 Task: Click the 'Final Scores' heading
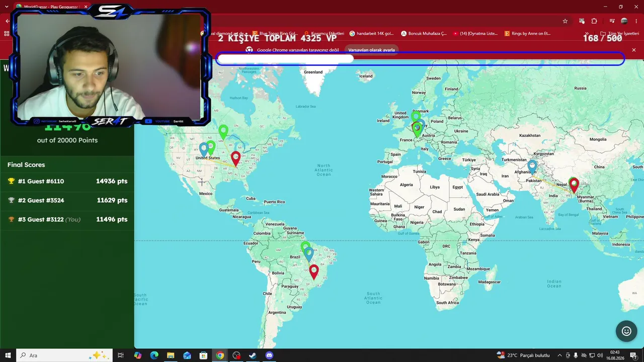[x=26, y=165]
